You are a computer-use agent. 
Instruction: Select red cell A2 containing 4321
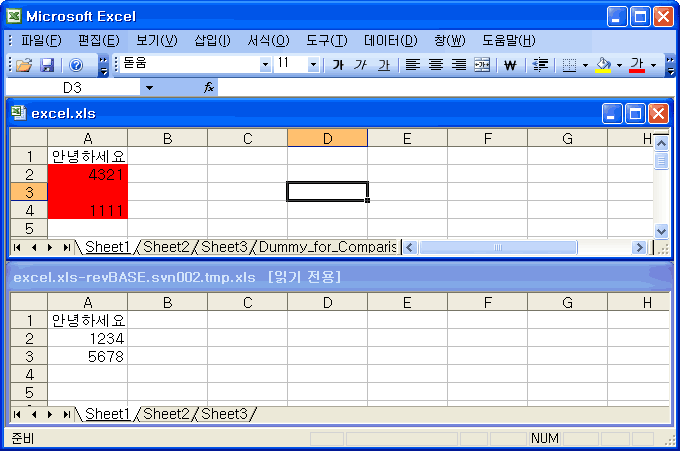[88, 174]
